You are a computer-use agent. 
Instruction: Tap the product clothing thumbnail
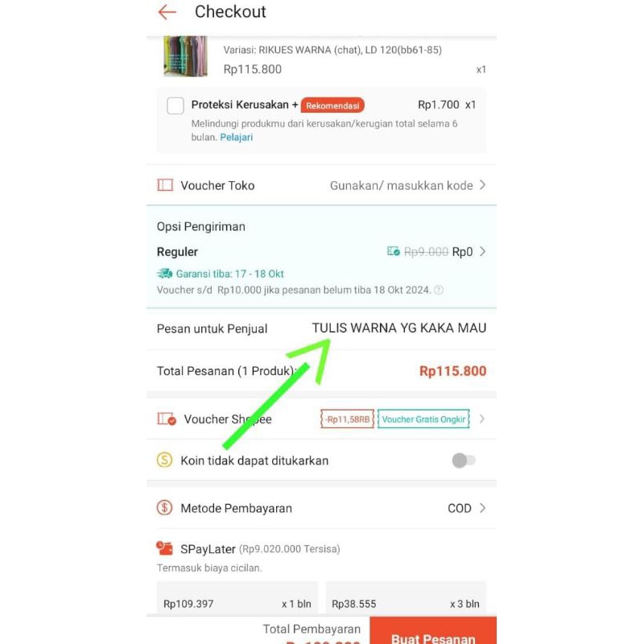[x=185, y=56]
